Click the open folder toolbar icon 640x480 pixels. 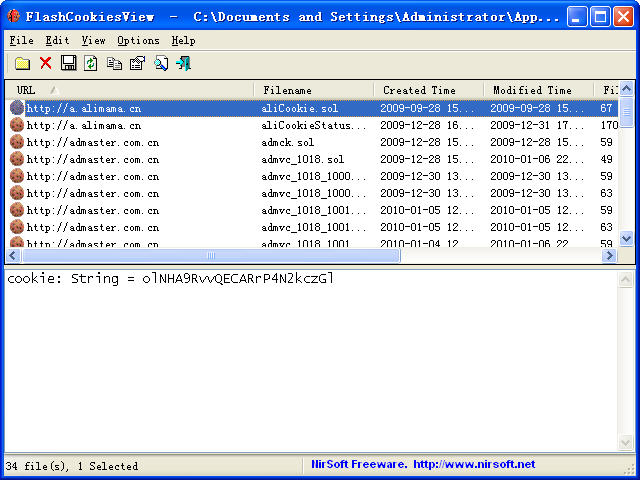pos(22,63)
